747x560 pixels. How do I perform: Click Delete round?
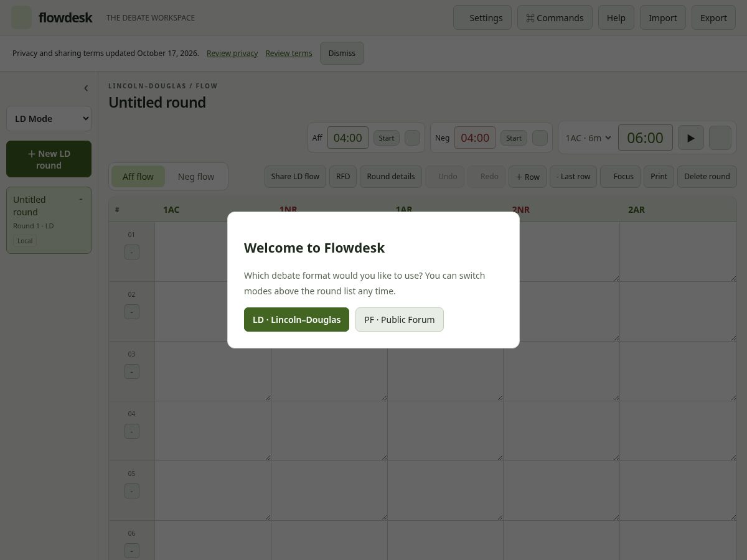pos(707,177)
